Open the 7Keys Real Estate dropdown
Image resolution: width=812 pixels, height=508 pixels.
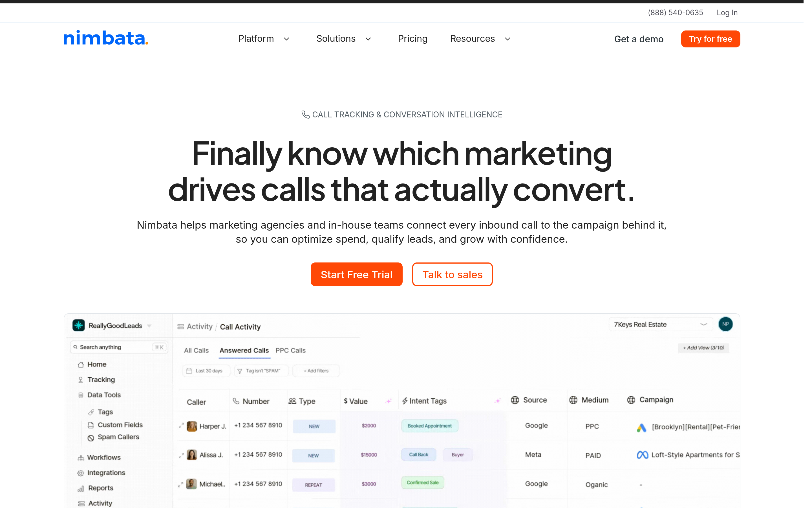coord(660,324)
